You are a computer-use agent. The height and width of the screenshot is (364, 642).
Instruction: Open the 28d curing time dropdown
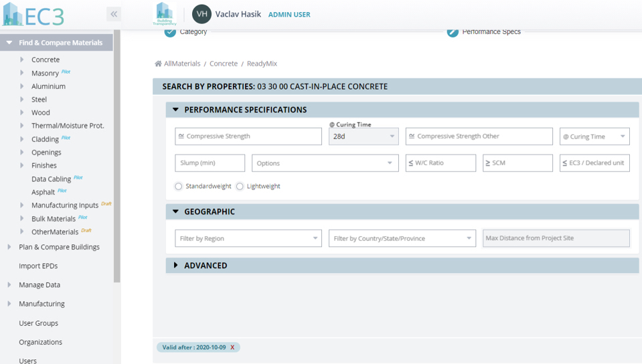(x=364, y=136)
